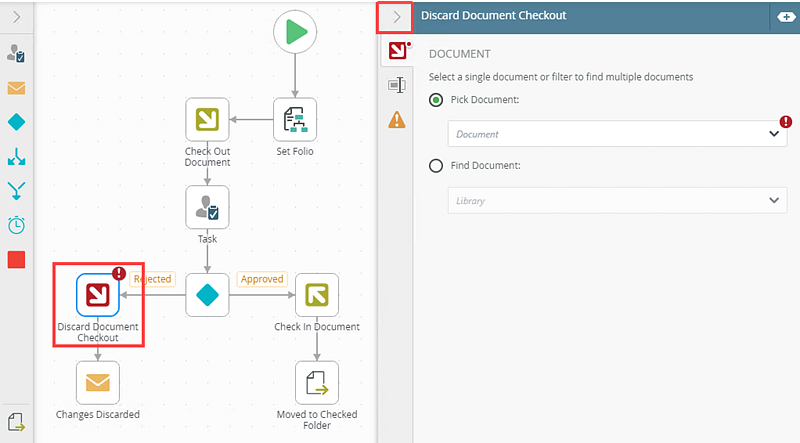This screenshot has height=443, width=800.
Task: Select the Decision diamond step
Action: [207, 295]
